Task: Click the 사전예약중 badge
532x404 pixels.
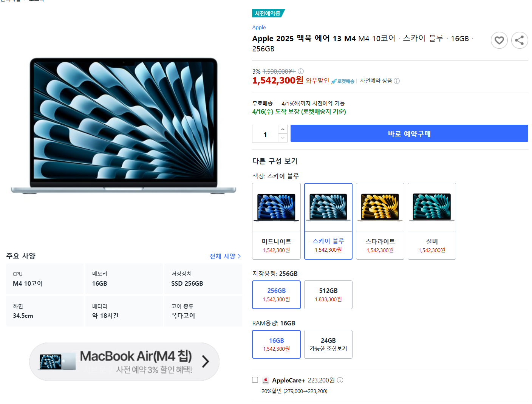Action: 268,13
